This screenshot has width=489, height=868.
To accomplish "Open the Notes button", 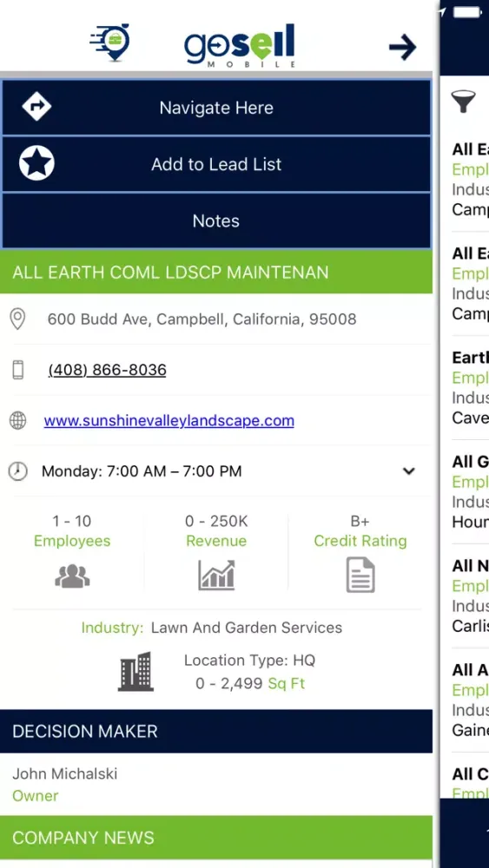I will (x=216, y=220).
